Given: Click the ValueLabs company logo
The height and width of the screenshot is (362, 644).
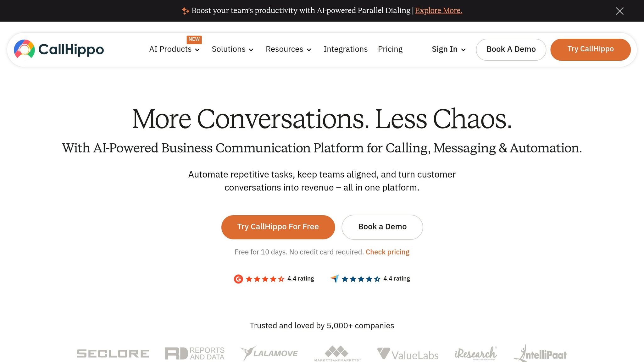Looking at the screenshot, I should (408, 354).
